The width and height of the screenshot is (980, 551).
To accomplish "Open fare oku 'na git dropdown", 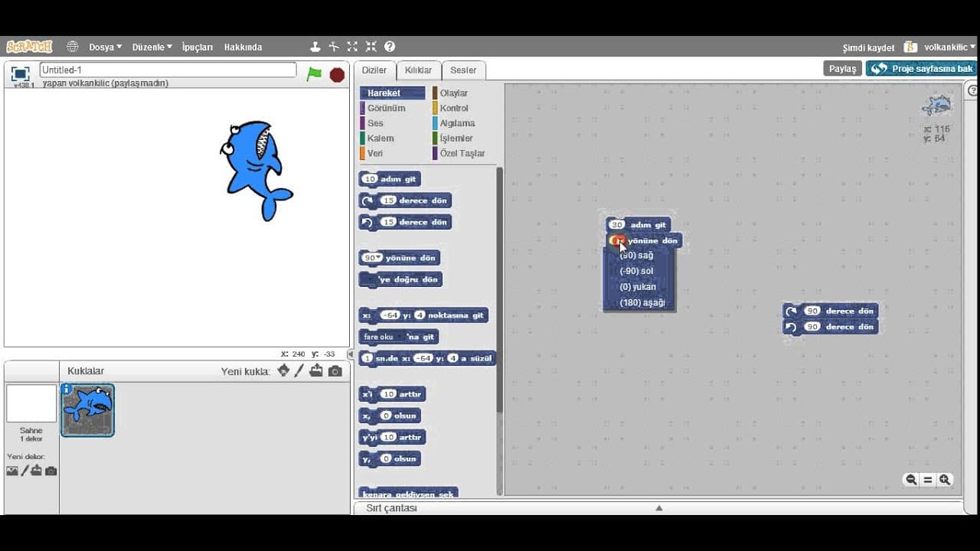I will tap(382, 337).
